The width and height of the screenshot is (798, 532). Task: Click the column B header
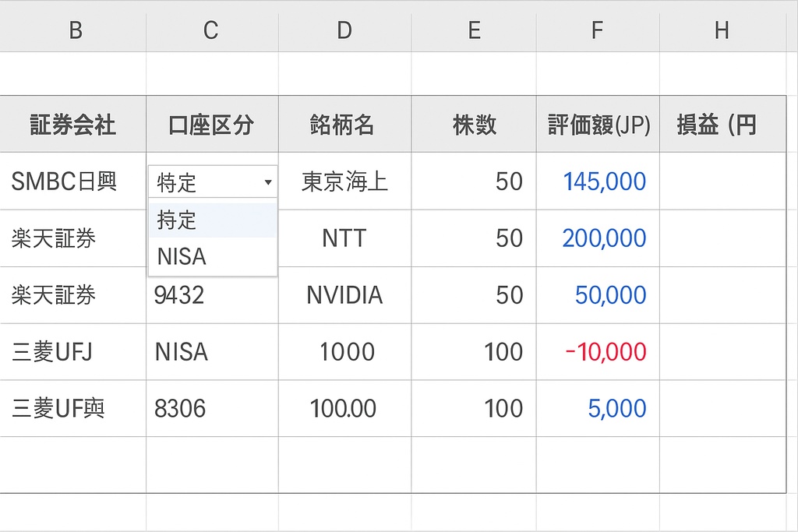coord(74,30)
